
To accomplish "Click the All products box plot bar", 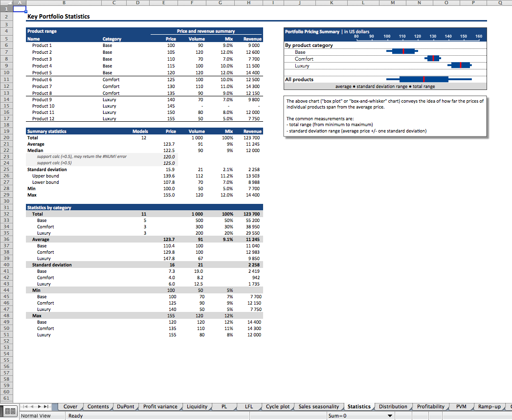I will (429, 79).
